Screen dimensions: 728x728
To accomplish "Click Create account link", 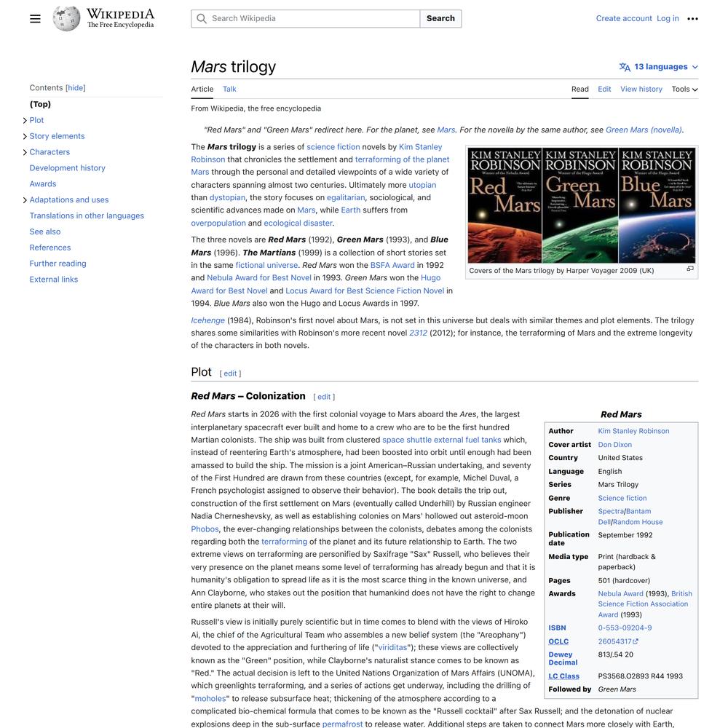I will tap(624, 19).
